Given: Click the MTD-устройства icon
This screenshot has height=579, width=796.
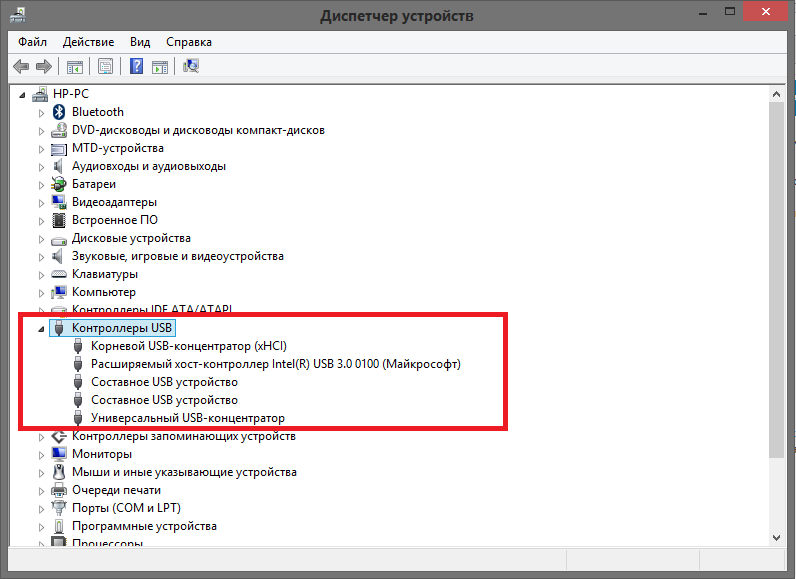Looking at the screenshot, I should (59, 149).
